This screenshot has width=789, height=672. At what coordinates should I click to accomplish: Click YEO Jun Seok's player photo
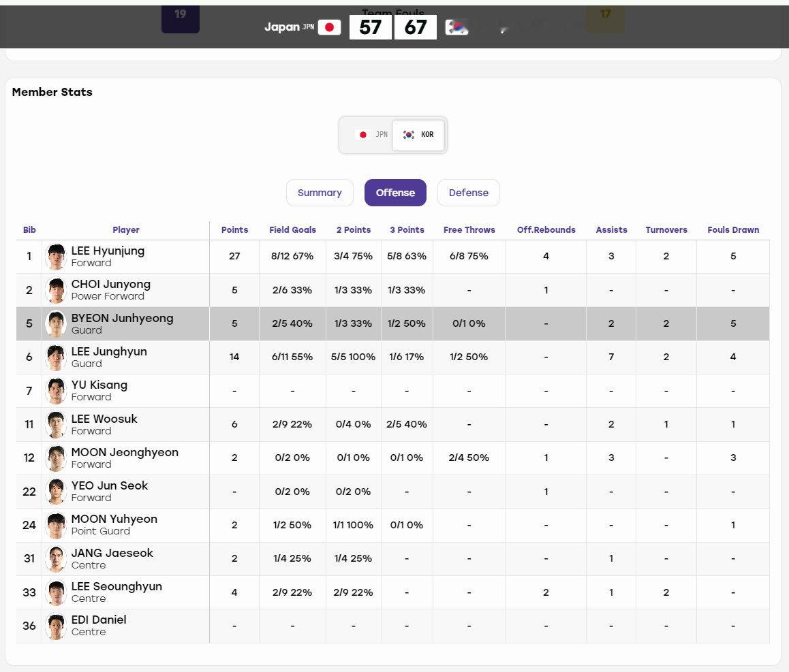pos(56,492)
